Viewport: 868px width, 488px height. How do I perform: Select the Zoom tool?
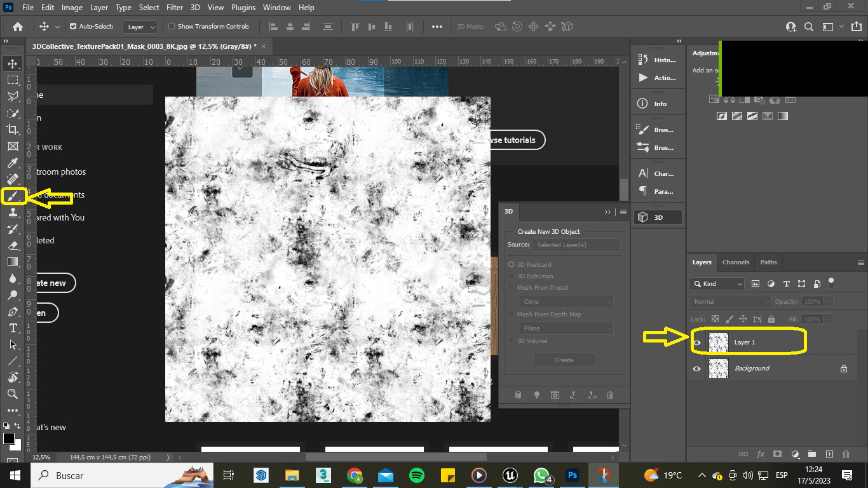[x=14, y=394]
